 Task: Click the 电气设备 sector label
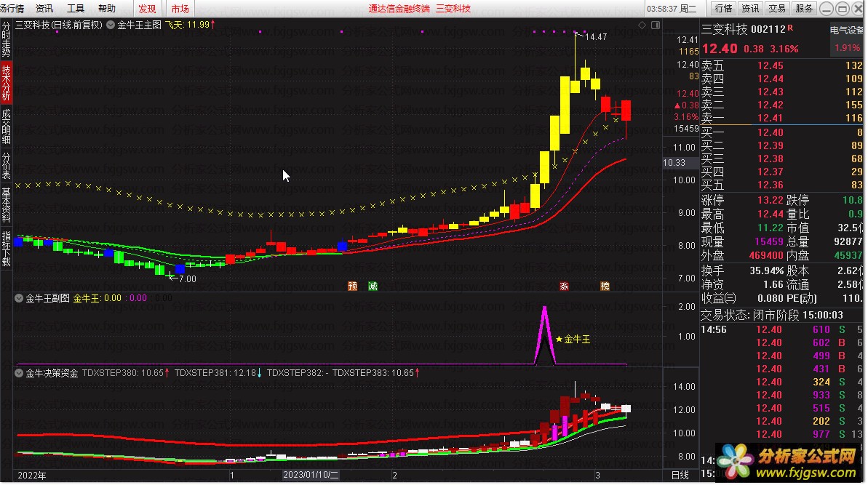click(847, 31)
